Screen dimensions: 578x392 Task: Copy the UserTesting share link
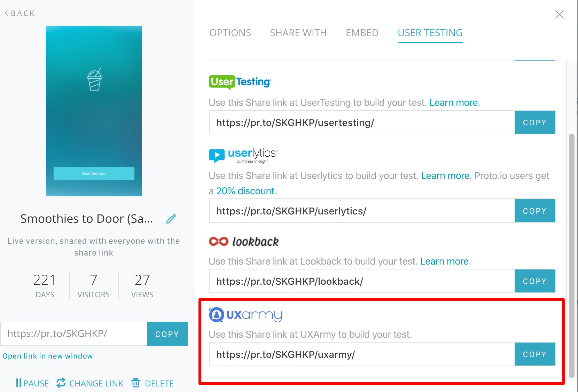point(534,123)
